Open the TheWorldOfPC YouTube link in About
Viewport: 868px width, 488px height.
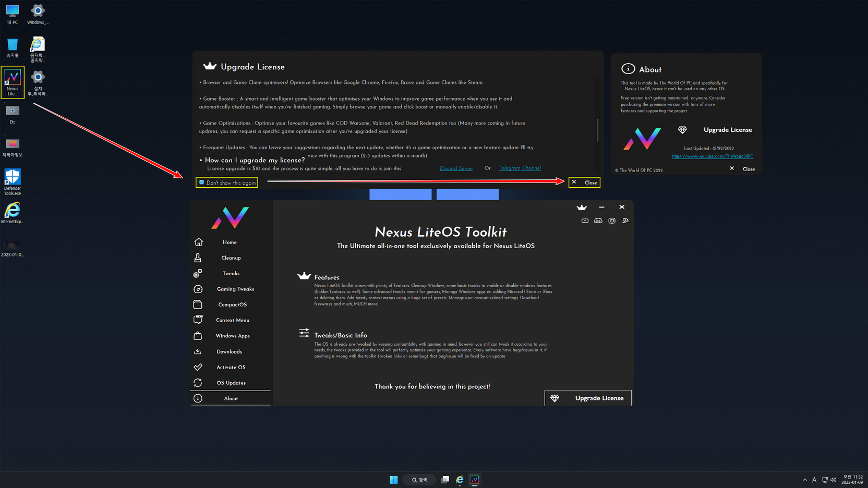pyautogui.click(x=713, y=156)
